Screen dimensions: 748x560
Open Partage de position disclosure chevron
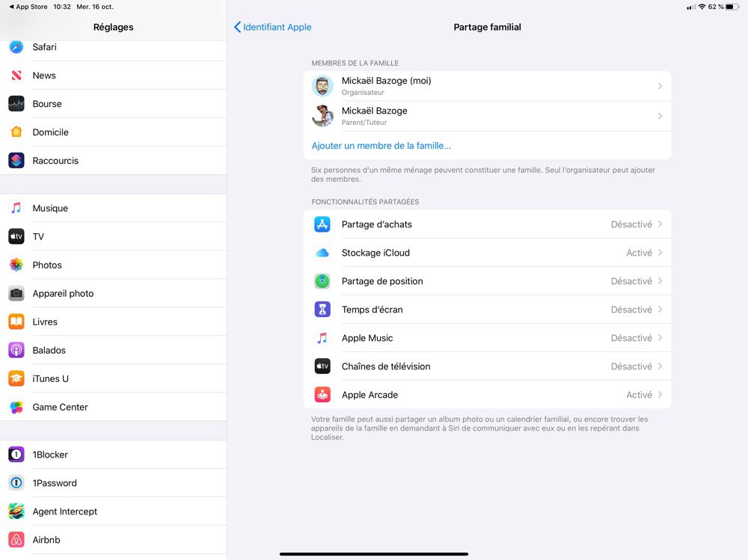coord(660,281)
